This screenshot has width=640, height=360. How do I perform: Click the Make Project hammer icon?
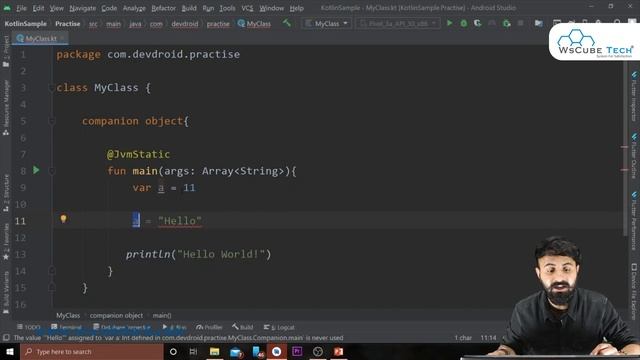(287, 23)
